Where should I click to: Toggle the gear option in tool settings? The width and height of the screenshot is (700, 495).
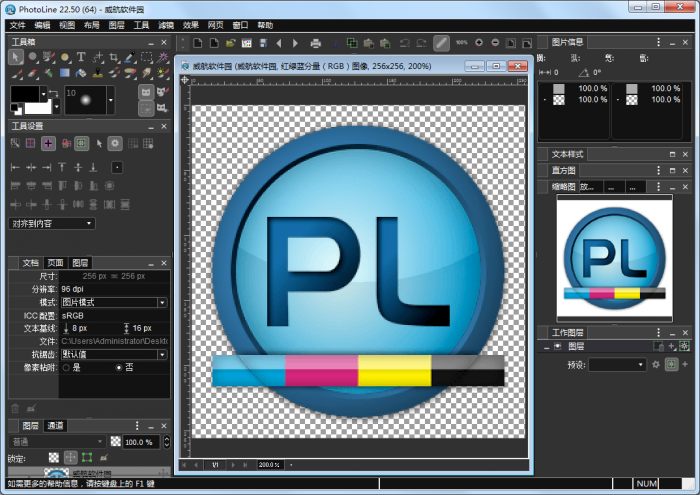115,143
